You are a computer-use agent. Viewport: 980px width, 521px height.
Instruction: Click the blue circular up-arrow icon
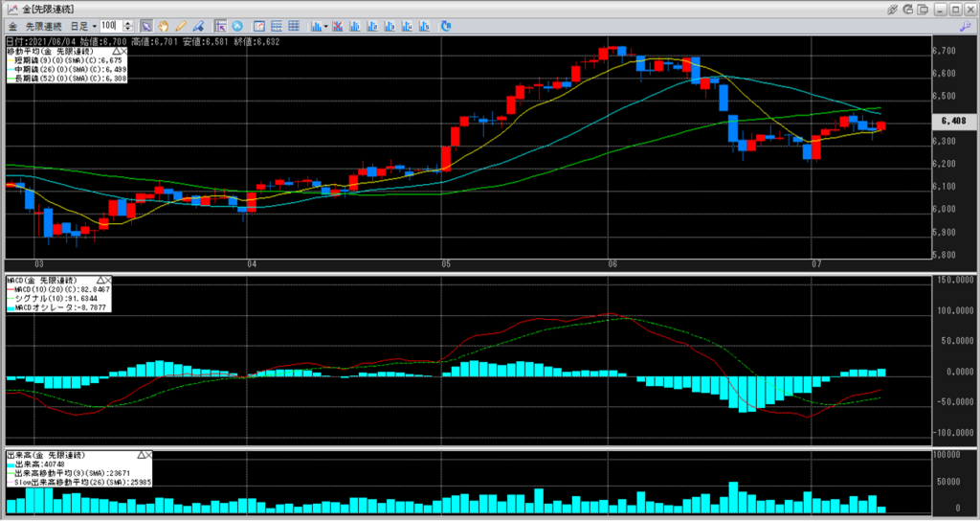(237, 26)
